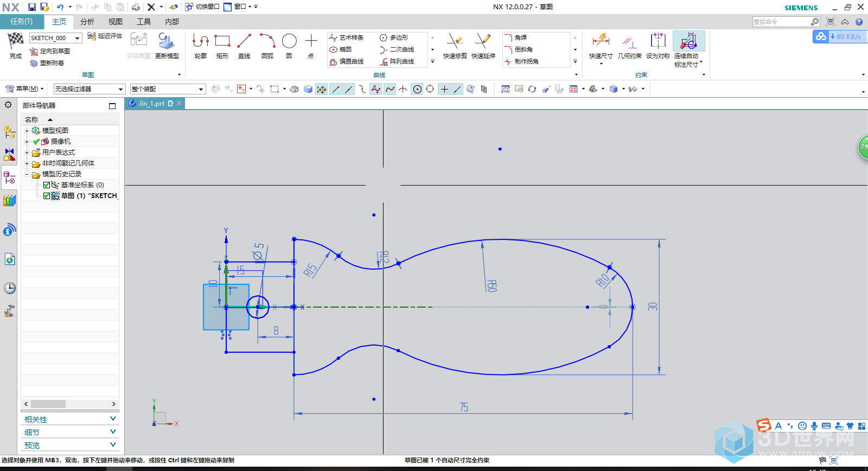Click Orient to Sketch (定向到草图)
868x471 pixels.
tap(50, 51)
